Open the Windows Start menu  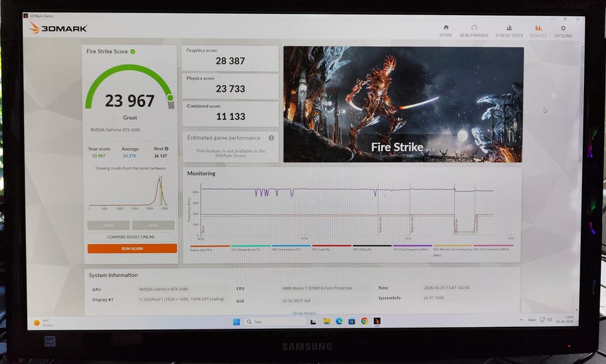coord(237,322)
